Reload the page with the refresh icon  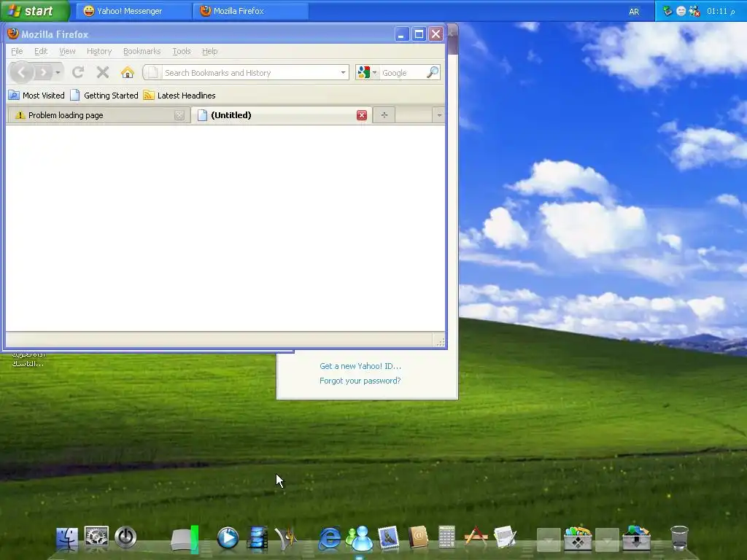click(x=78, y=72)
